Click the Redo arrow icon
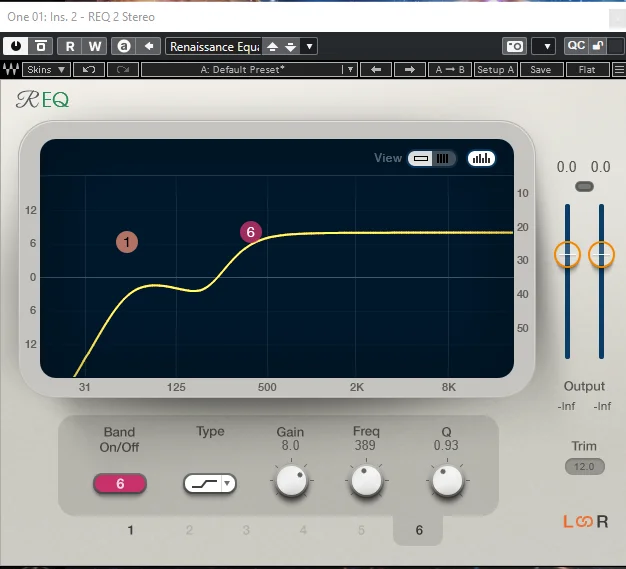Image resolution: width=626 pixels, height=569 pixels. 123,69
